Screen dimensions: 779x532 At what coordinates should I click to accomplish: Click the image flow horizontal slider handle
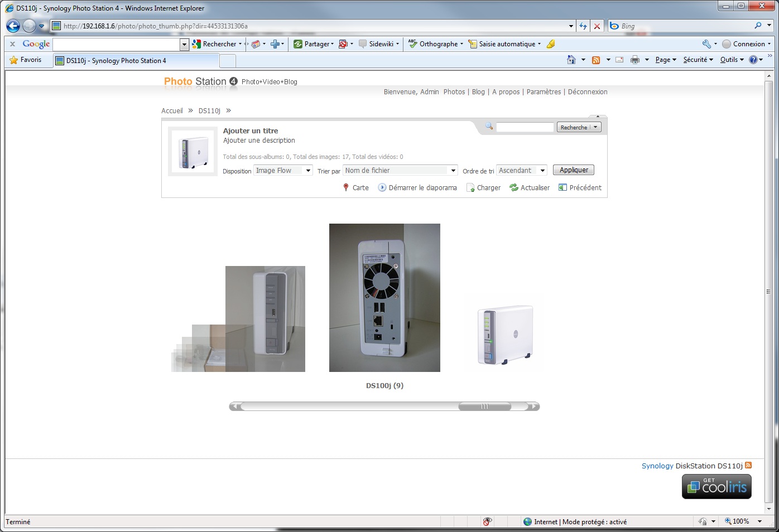pyautogui.click(x=484, y=407)
